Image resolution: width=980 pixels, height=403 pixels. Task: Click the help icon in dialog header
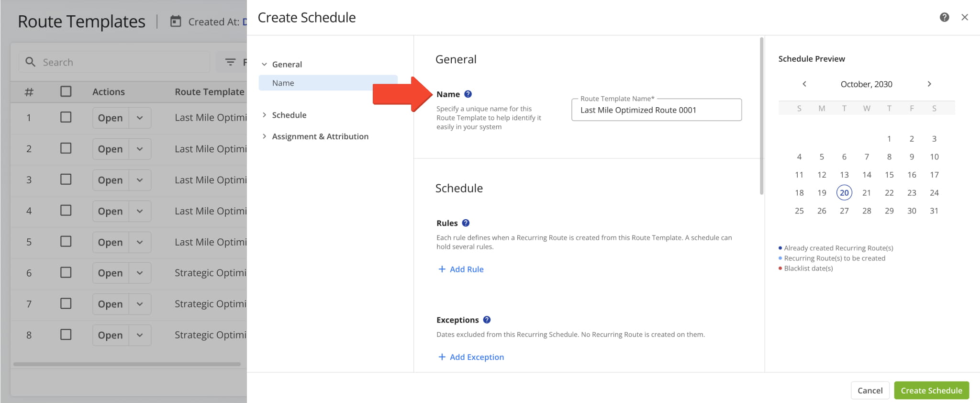(x=944, y=17)
